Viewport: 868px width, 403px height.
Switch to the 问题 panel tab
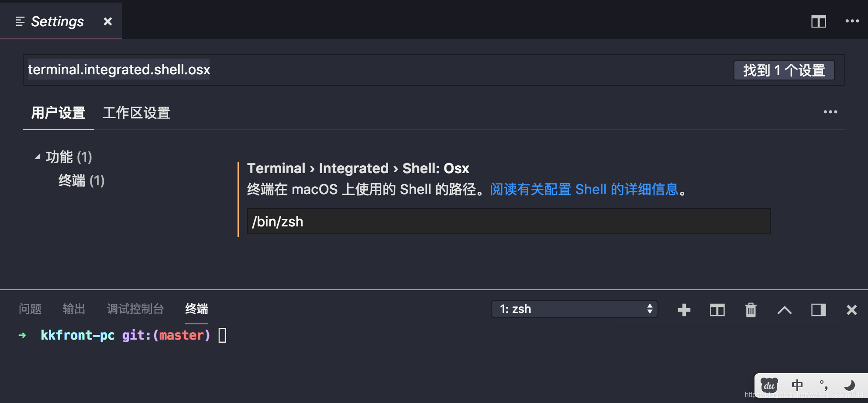pos(30,309)
